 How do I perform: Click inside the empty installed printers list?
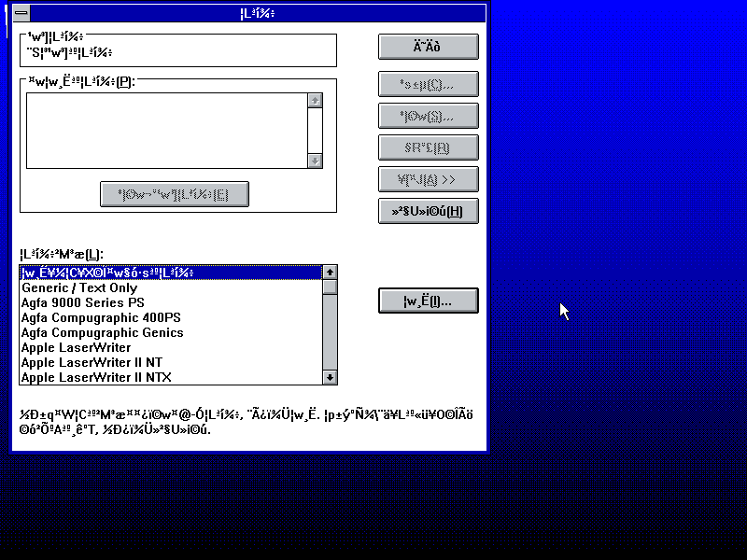click(168, 131)
